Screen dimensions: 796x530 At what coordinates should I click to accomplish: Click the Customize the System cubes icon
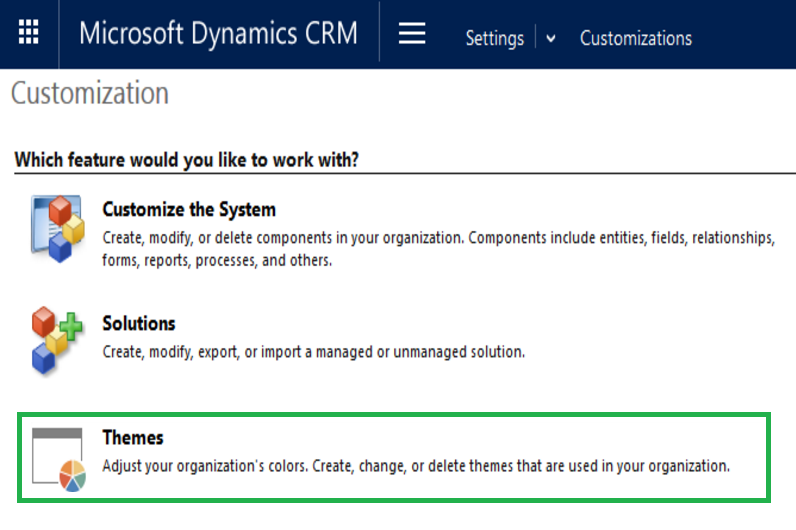pos(57,229)
